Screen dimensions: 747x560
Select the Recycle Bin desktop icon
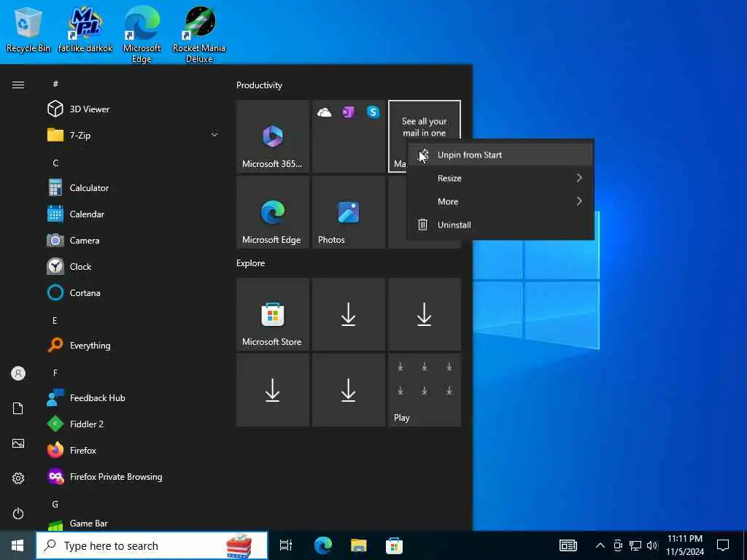point(28,29)
